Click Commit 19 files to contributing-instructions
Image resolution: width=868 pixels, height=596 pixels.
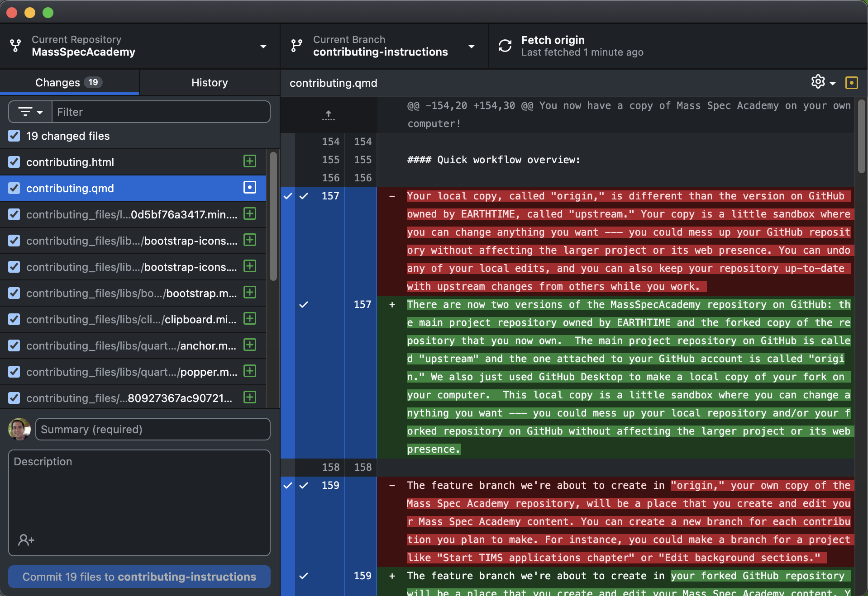(x=139, y=577)
